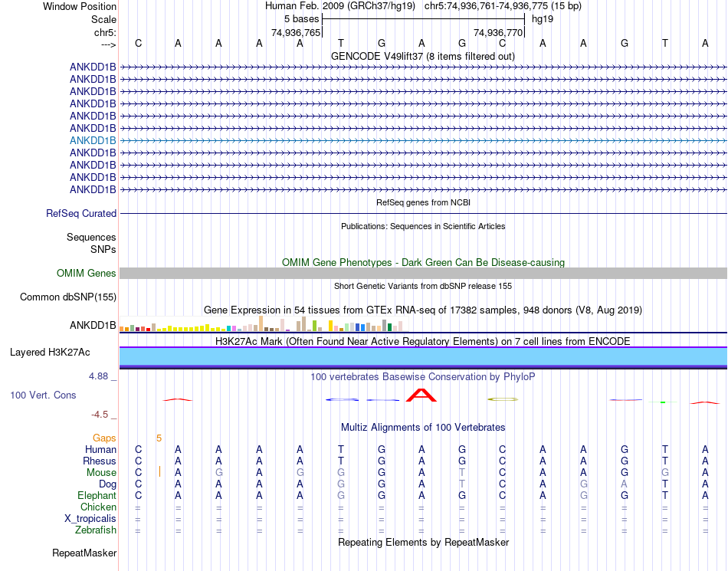
Task: Select the X_tropicalis species row label
Action: (90, 519)
